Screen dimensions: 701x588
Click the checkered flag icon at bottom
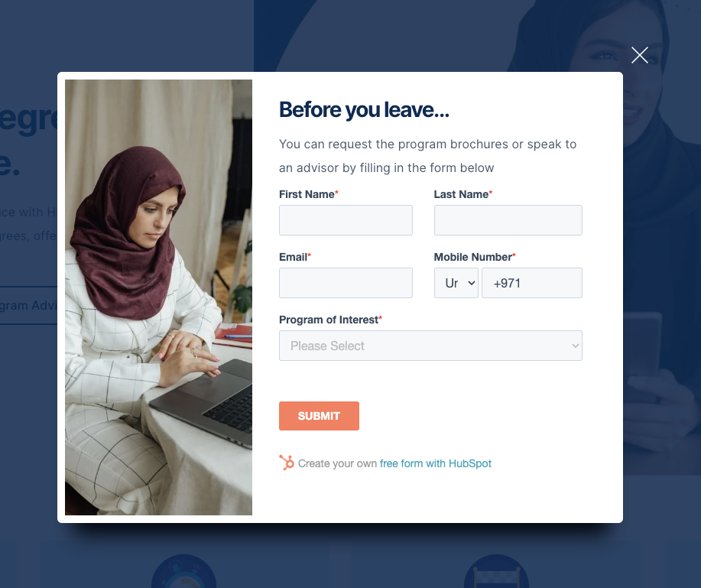pyautogui.click(x=496, y=571)
